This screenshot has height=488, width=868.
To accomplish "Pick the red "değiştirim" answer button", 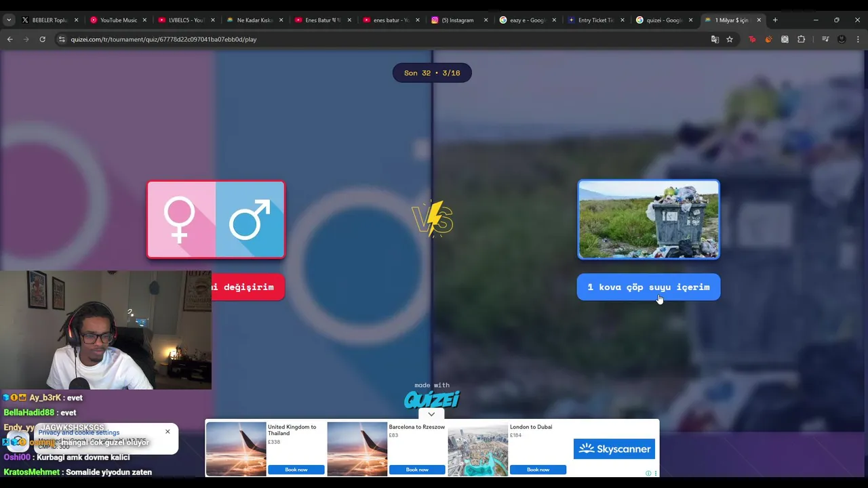I will pos(248,287).
